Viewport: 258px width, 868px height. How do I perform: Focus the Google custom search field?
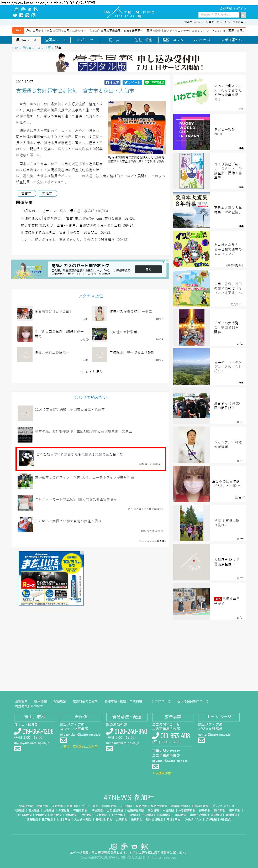point(219,15)
